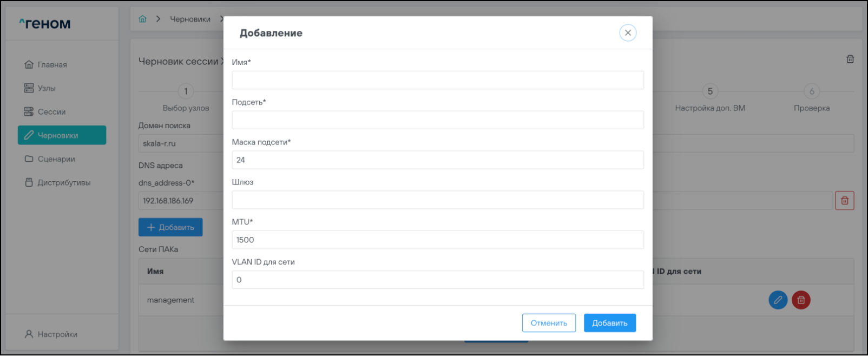Click into the Шлюз field

point(437,200)
